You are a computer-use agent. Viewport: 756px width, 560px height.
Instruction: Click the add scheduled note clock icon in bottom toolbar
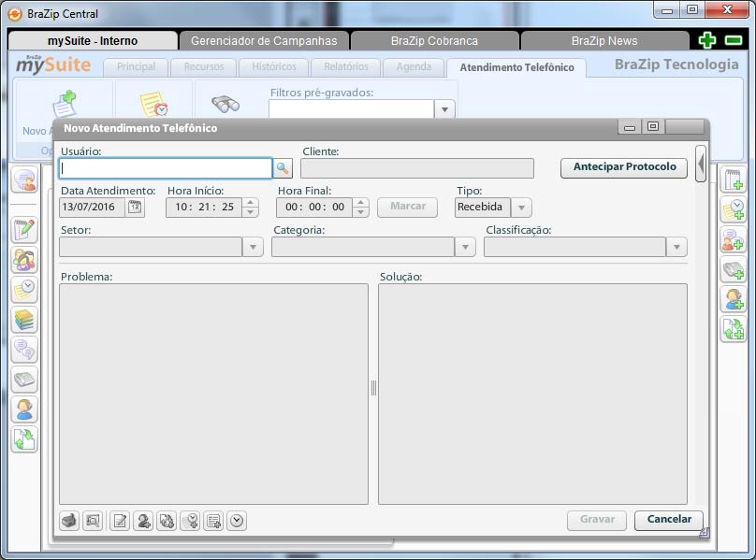pyautogui.click(x=190, y=521)
